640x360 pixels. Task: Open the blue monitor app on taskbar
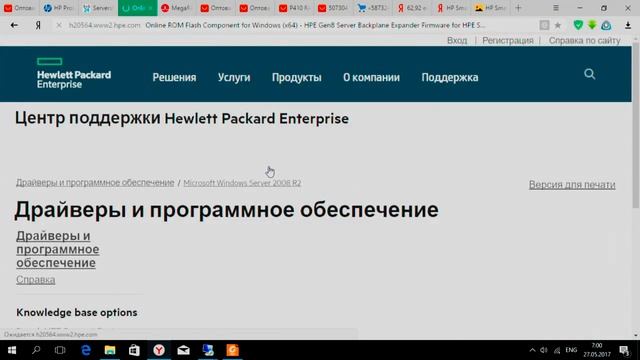point(208,350)
